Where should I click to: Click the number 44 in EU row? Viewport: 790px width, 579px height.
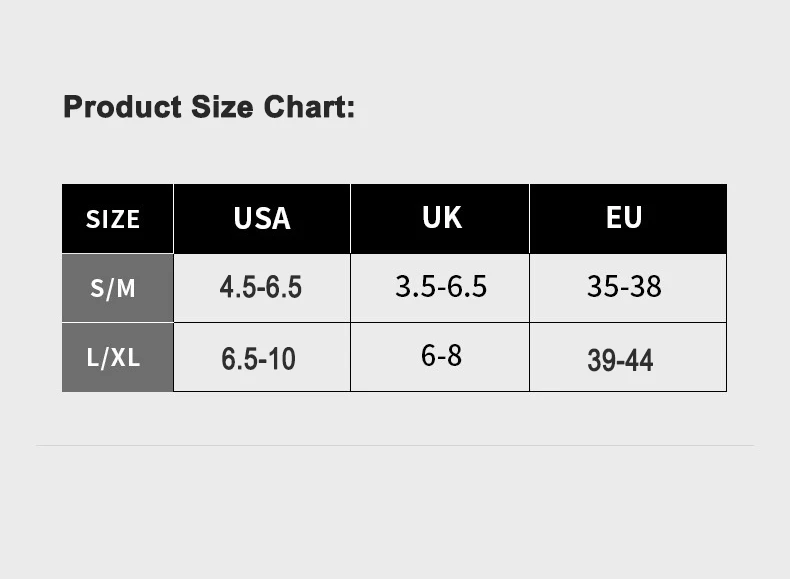(638, 360)
